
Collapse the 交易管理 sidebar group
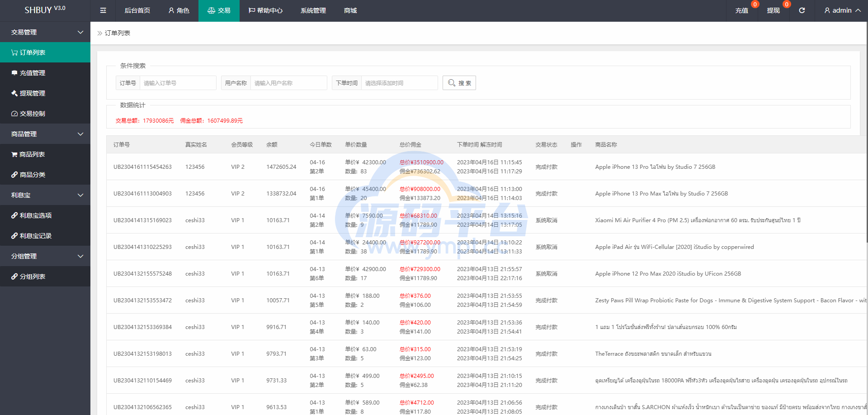click(45, 32)
